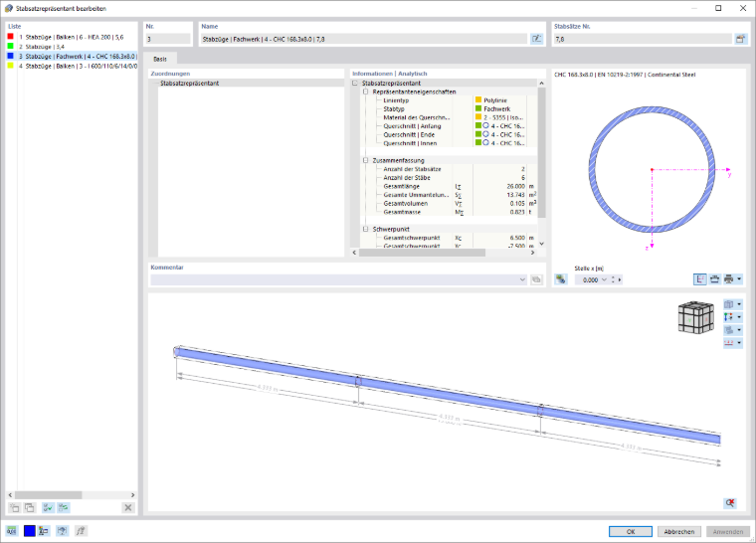The height and width of the screenshot is (543, 756).
Task: Click the cross-section properties icon left of Stelle x
Action: 561,279
